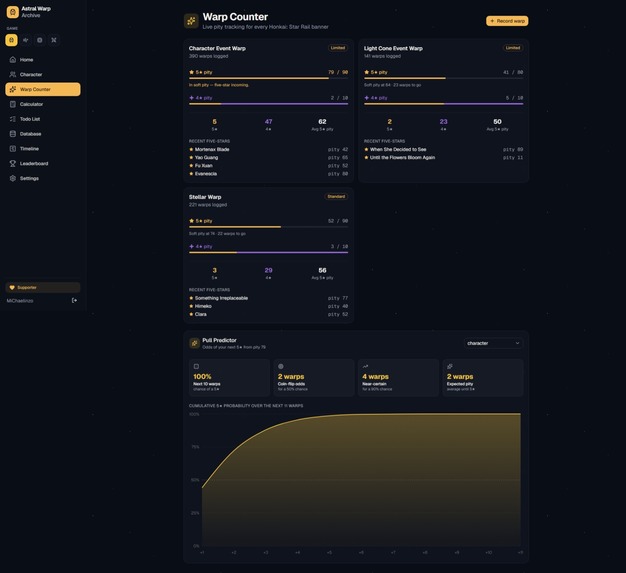Switch to the second game icon
The width and height of the screenshot is (626, 573).
tap(26, 40)
